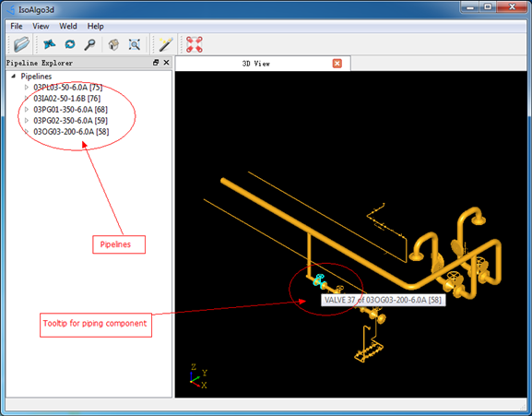
Task: Click the open file folder icon
Action: click(21, 44)
